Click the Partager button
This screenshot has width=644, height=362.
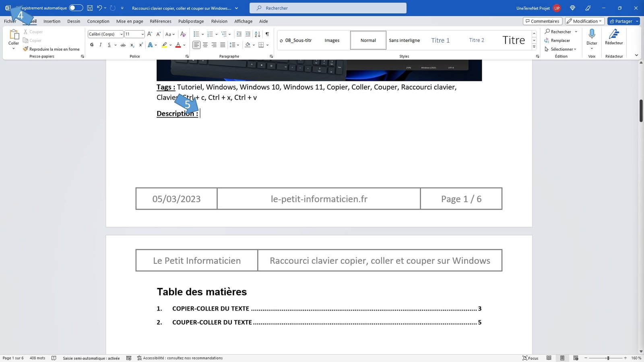(x=623, y=21)
